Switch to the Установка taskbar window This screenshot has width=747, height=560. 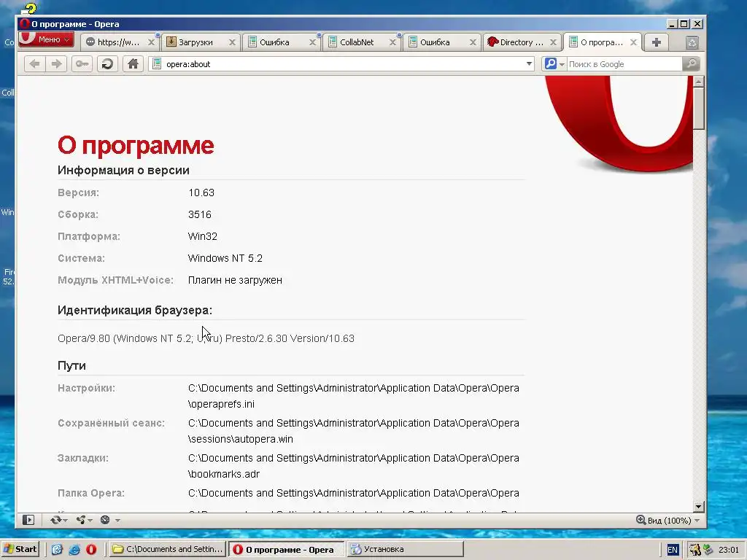point(405,549)
